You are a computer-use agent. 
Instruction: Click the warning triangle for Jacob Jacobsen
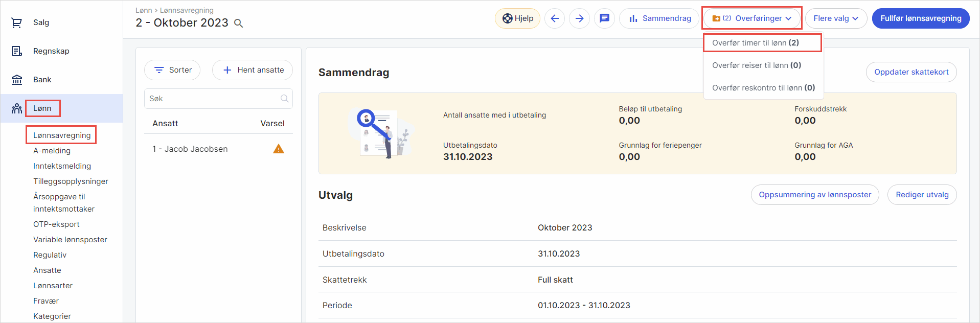tap(278, 149)
